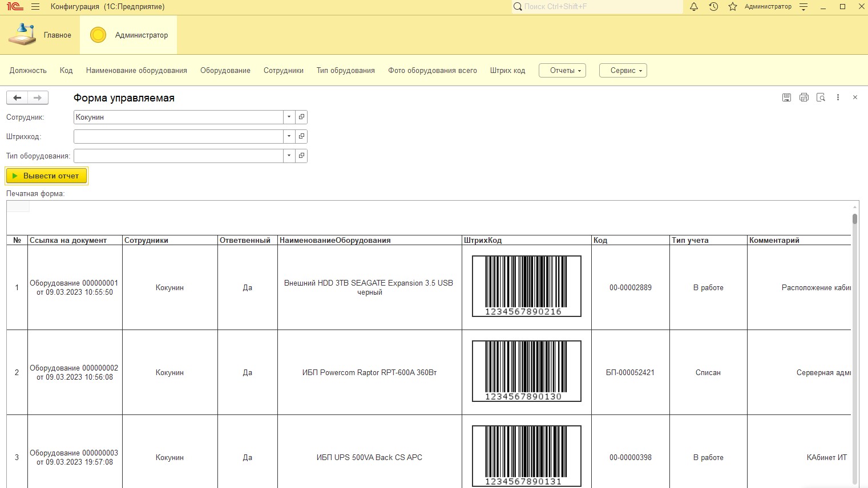Switch to the Главное section
The width and height of the screenshot is (868, 488).
coord(40,35)
